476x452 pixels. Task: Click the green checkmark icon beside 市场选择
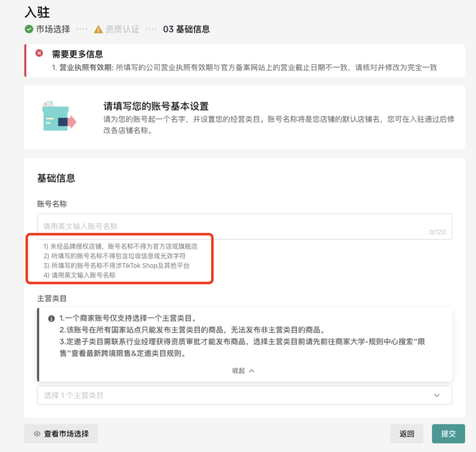29,29
